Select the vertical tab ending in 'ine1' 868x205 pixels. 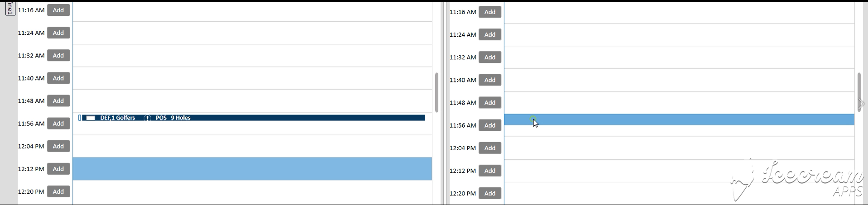pos(10,8)
